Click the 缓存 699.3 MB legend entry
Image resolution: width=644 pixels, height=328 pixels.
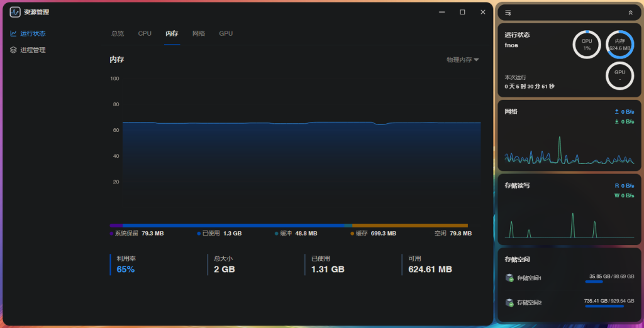[374, 233]
